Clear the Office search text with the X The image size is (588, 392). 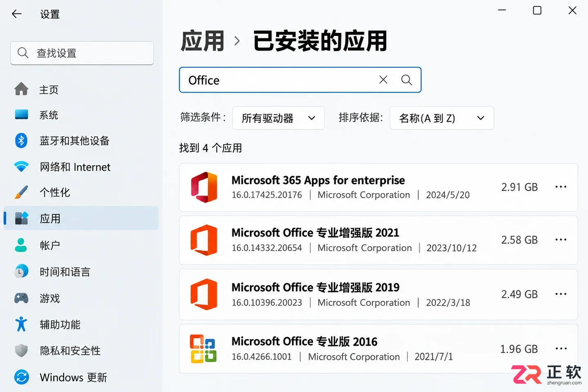[x=383, y=80]
